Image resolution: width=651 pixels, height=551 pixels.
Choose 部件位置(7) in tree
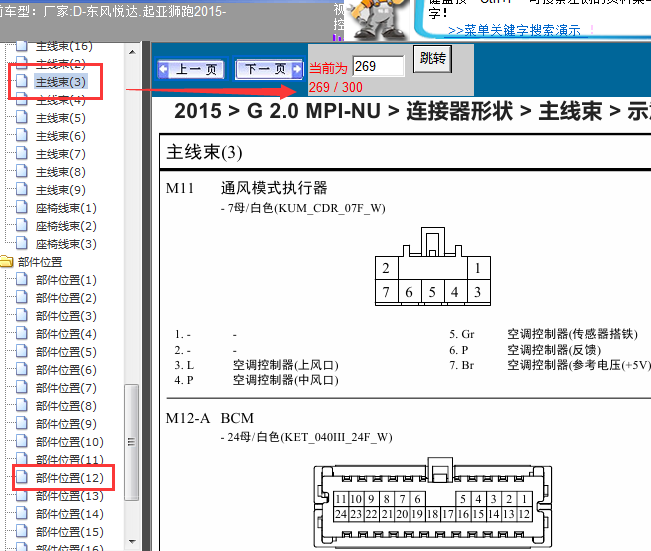pyautogui.click(x=66, y=388)
